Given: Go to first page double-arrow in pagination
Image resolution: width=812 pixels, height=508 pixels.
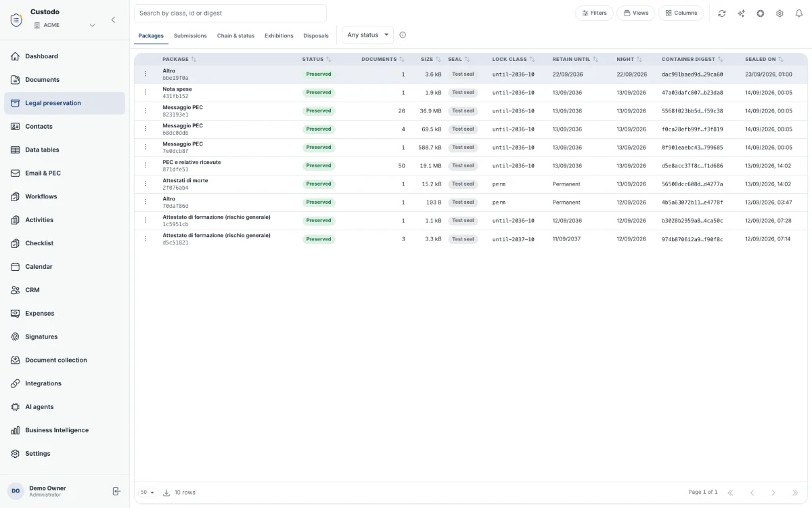Looking at the screenshot, I should pyautogui.click(x=730, y=492).
